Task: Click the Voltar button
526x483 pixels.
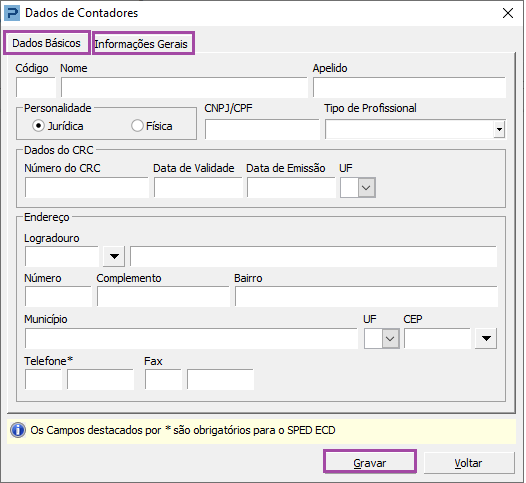Action: pos(469,463)
